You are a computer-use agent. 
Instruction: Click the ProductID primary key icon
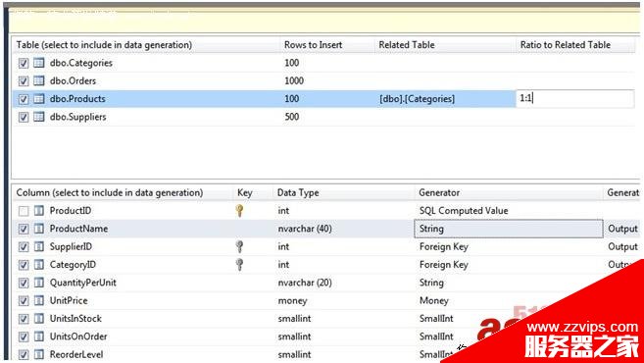tap(239, 211)
